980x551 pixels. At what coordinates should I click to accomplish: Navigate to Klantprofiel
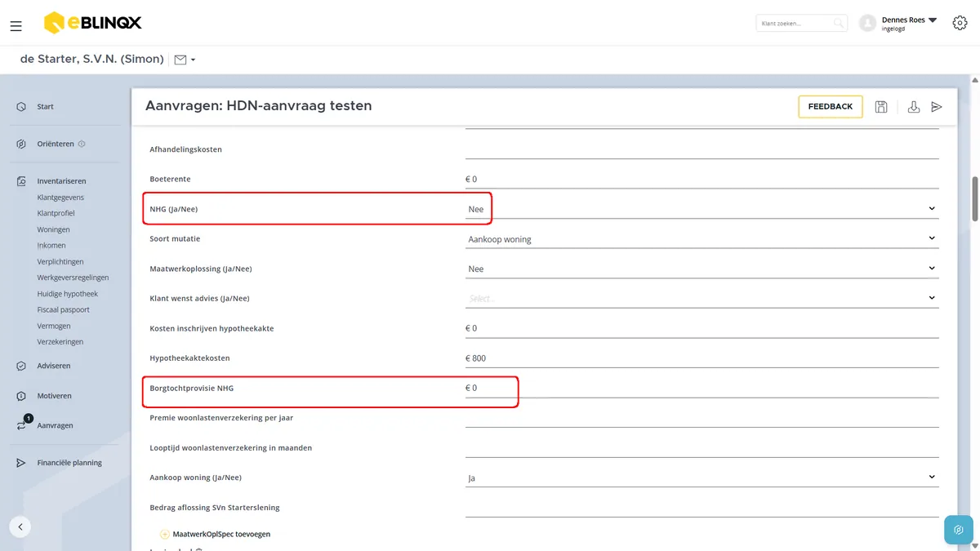pyautogui.click(x=56, y=213)
